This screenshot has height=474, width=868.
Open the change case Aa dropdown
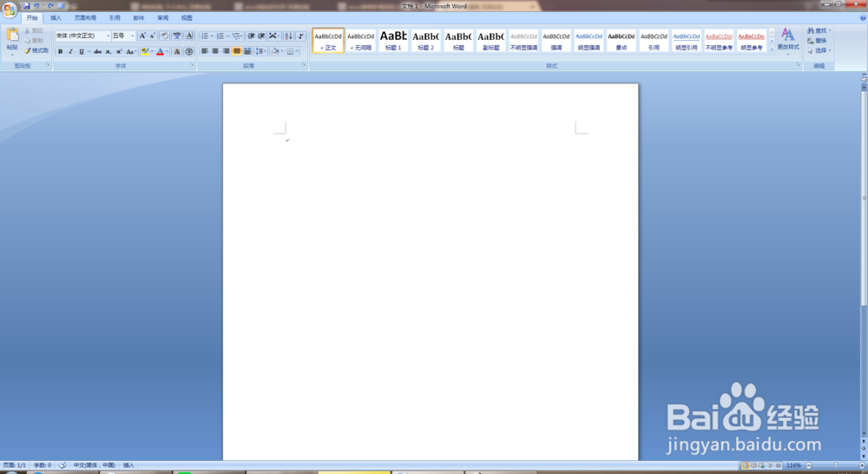click(x=131, y=51)
